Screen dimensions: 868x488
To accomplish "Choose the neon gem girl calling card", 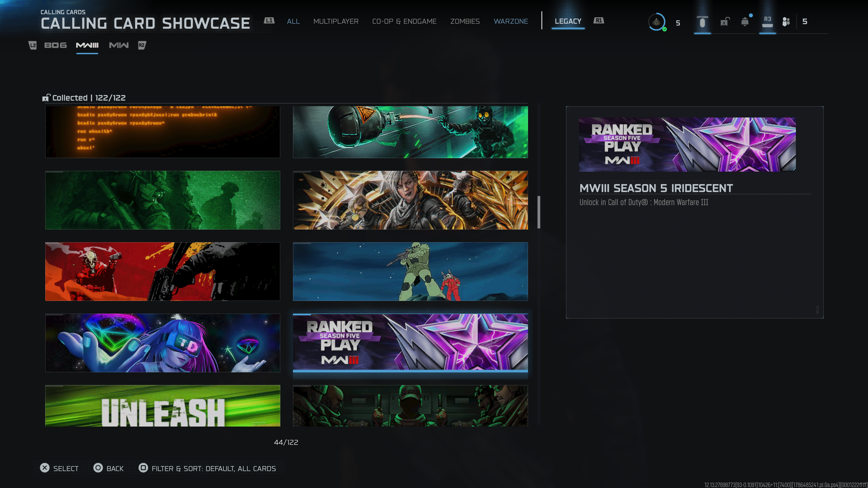I will click(x=163, y=343).
